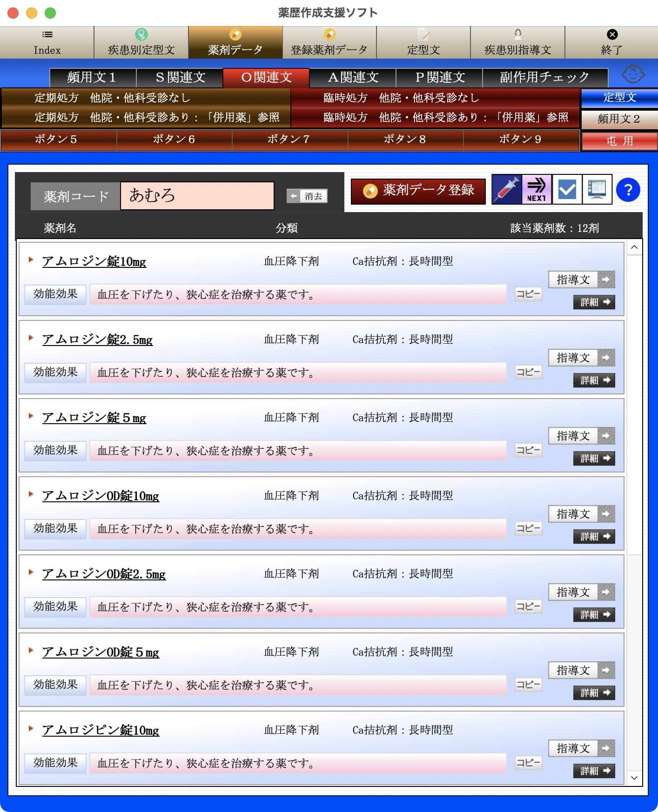The height and width of the screenshot is (812, 658).
Task: Click コピー for アムロジン錠10mg
Action: pyautogui.click(x=528, y=294)
